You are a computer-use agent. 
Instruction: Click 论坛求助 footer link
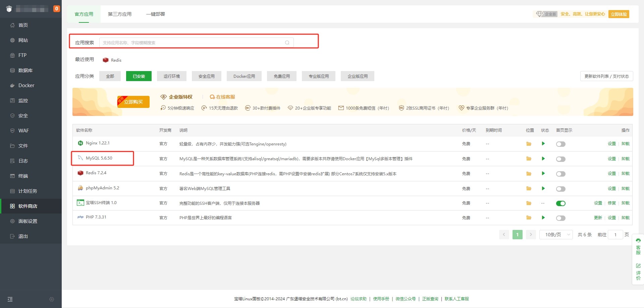pyautogui.click(x=359, y=299)
